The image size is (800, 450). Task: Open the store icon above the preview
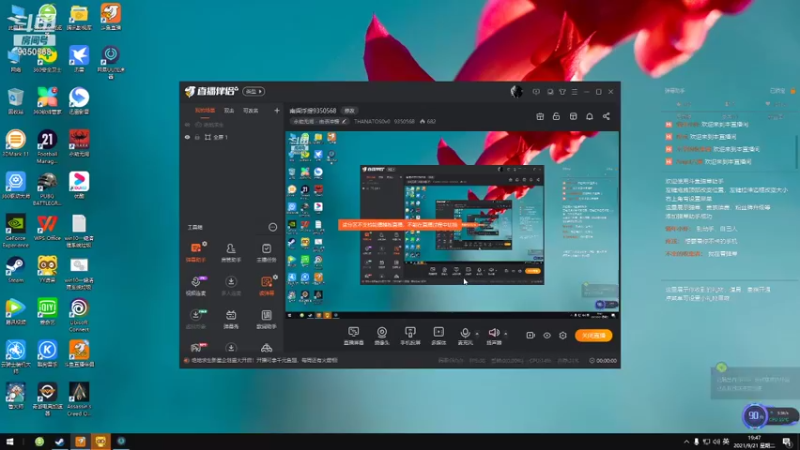573,116
